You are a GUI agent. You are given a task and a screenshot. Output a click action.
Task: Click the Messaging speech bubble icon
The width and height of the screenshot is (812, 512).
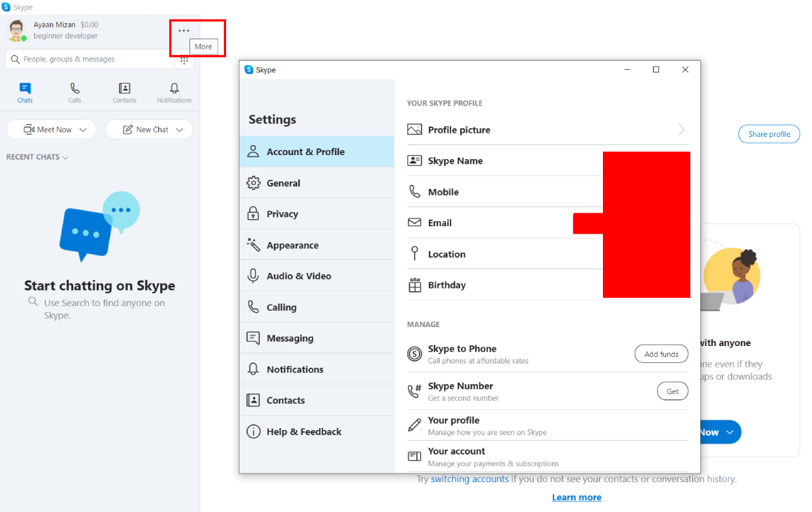253,338
